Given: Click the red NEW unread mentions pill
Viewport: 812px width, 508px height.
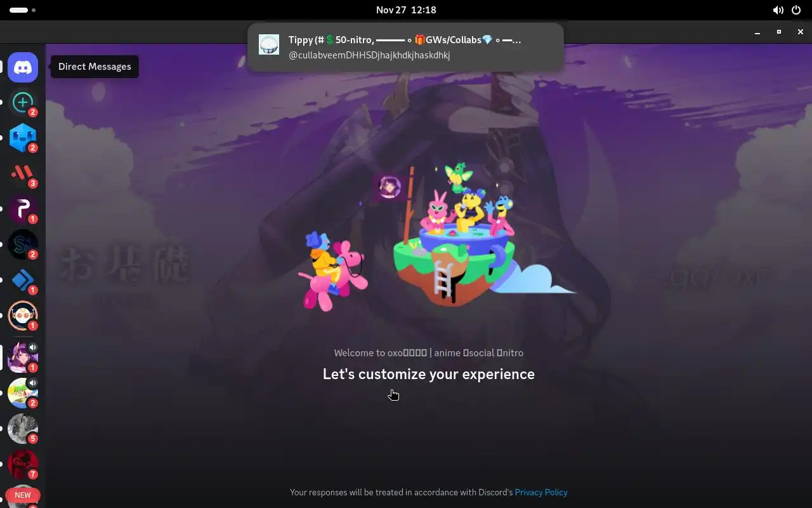Looking at the screenshot, I should [x=23, y=495].
